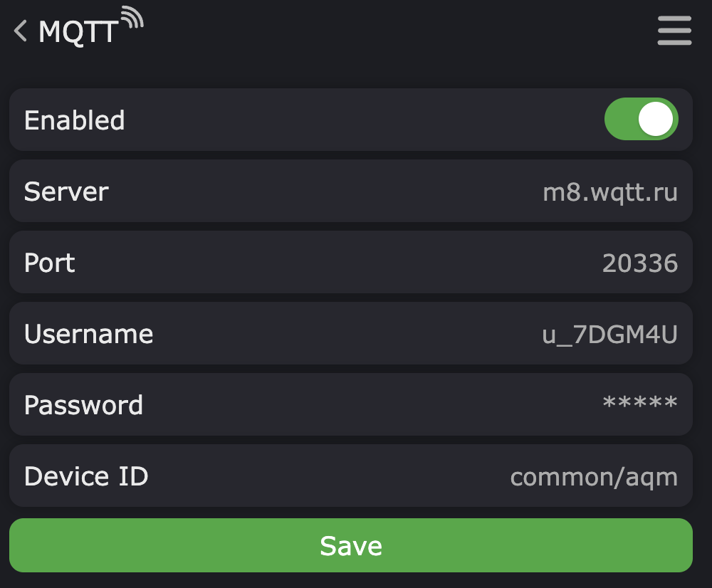Select the username value u_7DGM4U

(x=609, y=335)
